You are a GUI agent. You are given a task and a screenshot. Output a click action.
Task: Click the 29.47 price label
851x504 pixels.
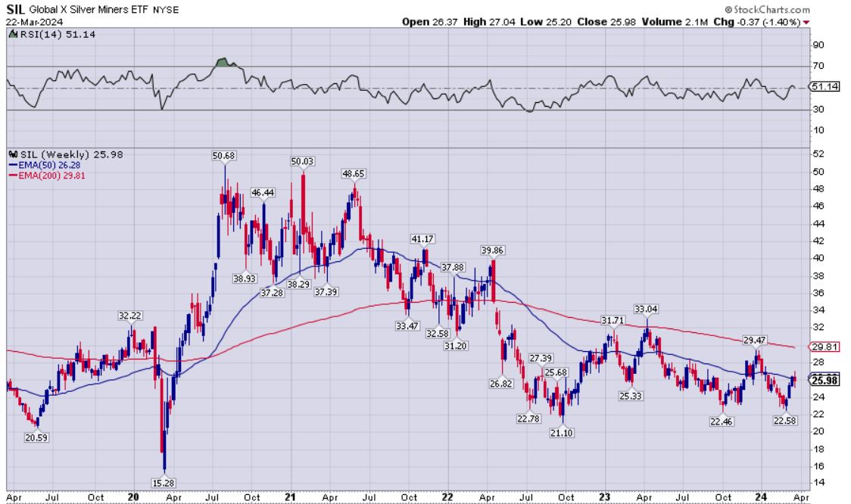click(x=754, y=340)
